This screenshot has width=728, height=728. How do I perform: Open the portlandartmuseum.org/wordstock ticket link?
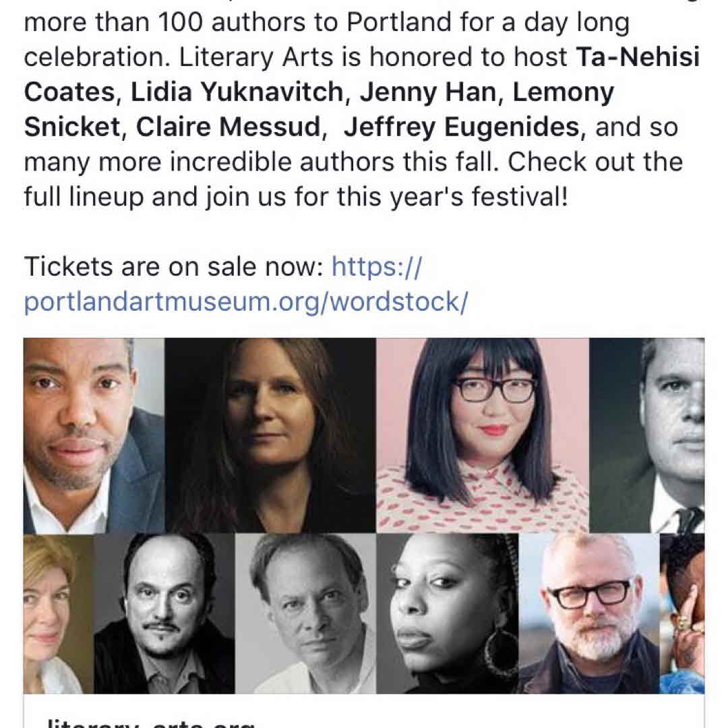point(245,302)
